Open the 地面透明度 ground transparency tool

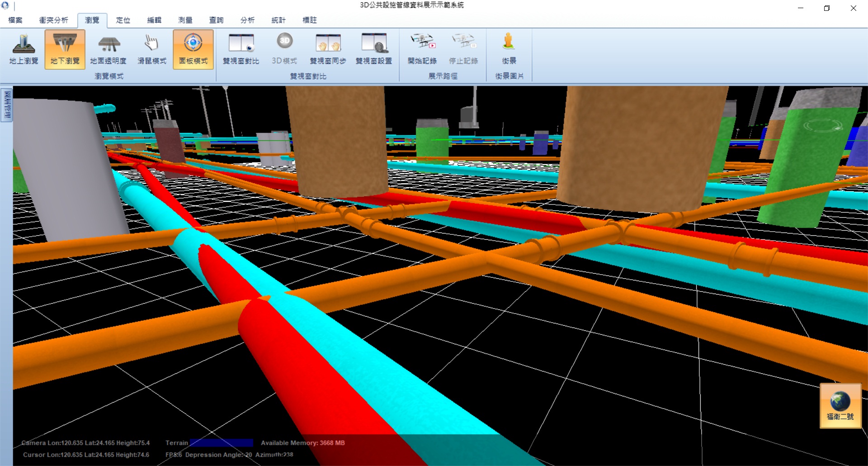click(x=108, y=49)
